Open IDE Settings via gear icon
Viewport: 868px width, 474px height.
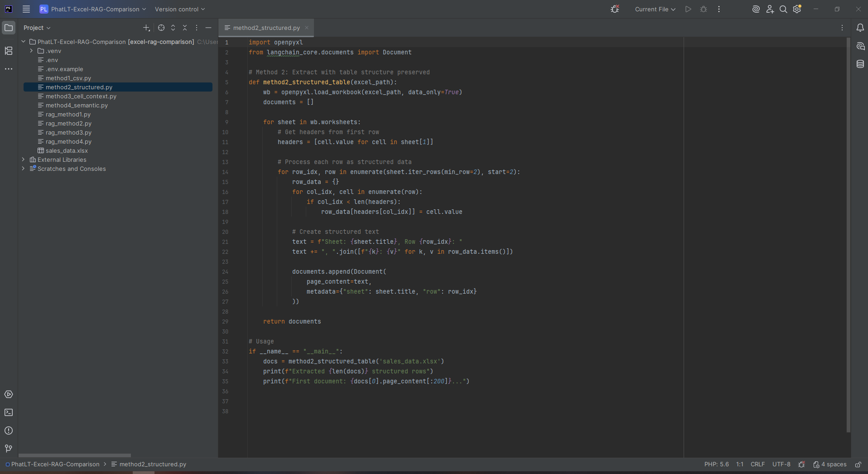(x=797, y=9)
